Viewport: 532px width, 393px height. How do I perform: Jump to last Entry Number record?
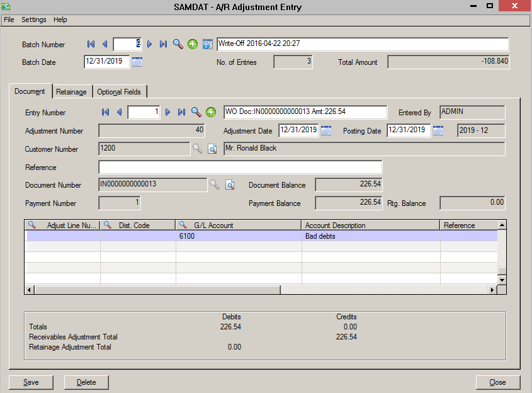pos(181,112)
